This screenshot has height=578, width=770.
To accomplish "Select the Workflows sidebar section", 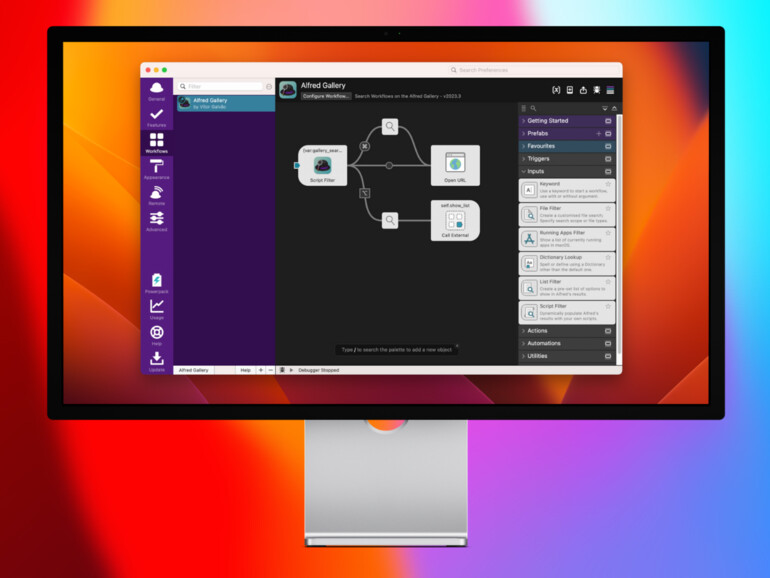I will [x=157, y=143].
